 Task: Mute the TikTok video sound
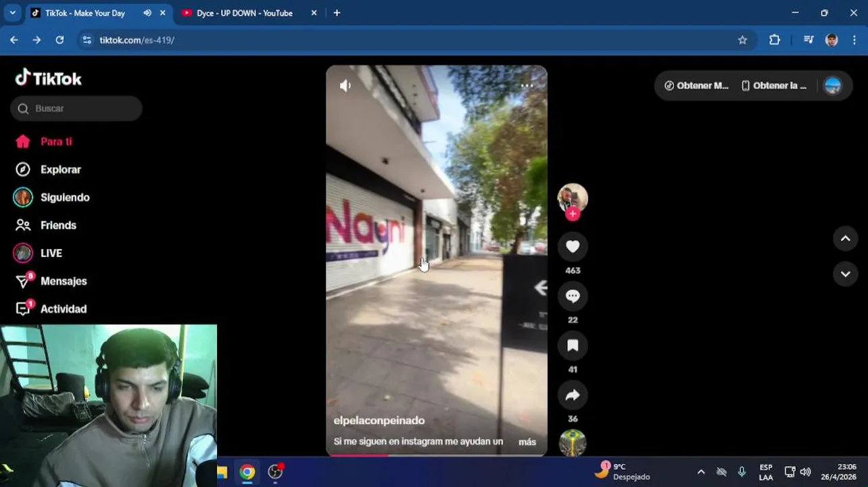[345, 86]
